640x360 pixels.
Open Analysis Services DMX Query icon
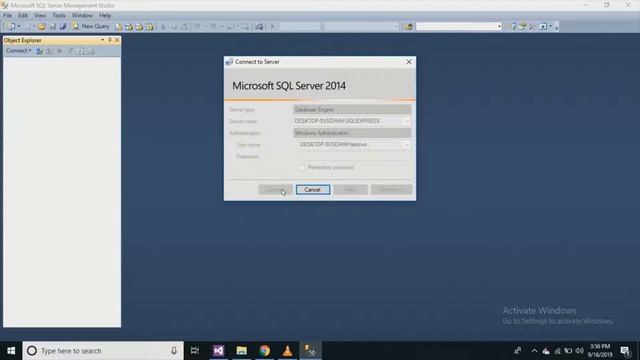(x=140, y=27)
